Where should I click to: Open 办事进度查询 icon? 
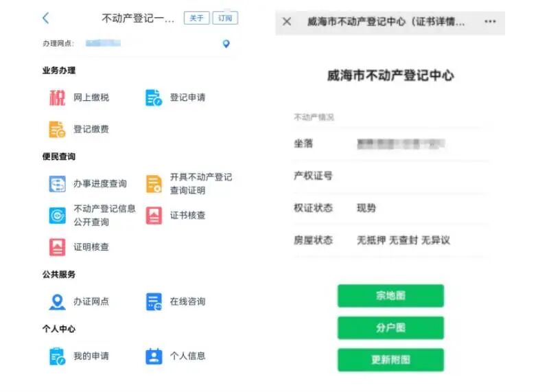point(57,183)
